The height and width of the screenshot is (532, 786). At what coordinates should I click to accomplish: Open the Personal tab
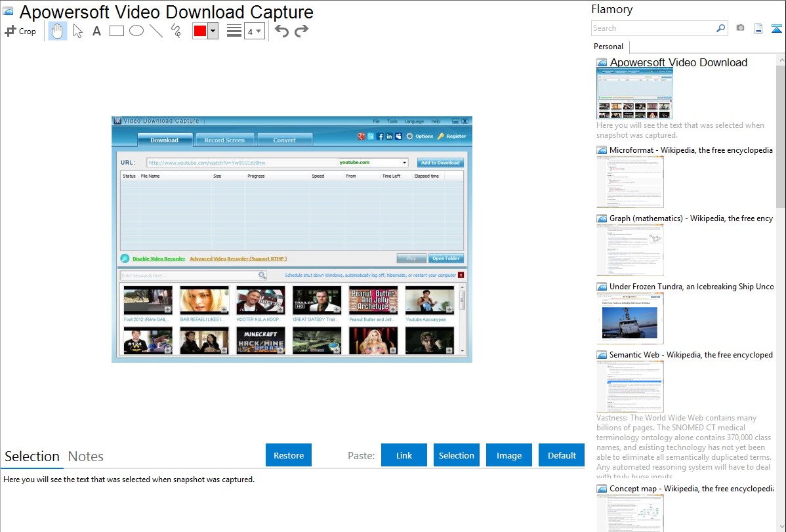609,47
